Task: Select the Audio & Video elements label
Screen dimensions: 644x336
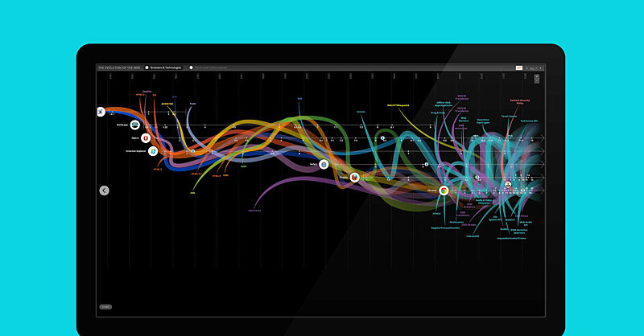Action: click(484, 202)
